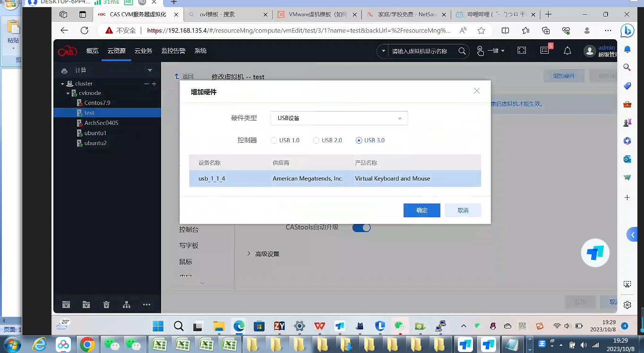This screenshot has width=644, height=353.
Task: Open the 云业务 menu
Action: (x=143, y=51)
